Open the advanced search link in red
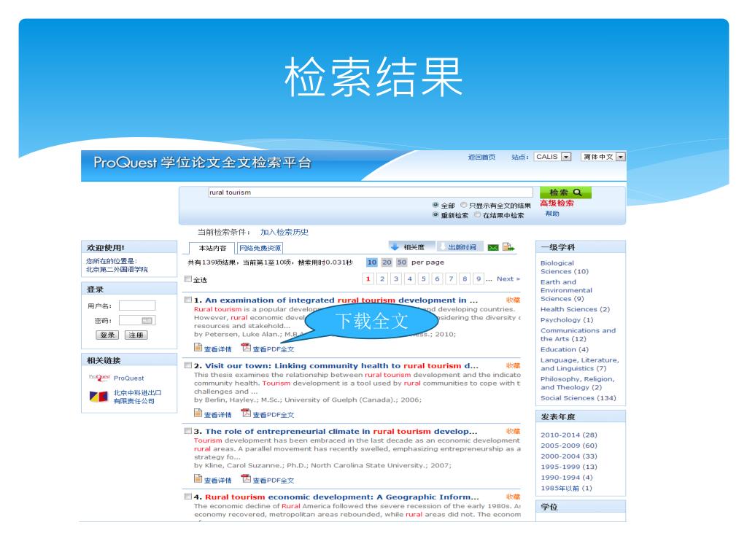 coord(557,203)
